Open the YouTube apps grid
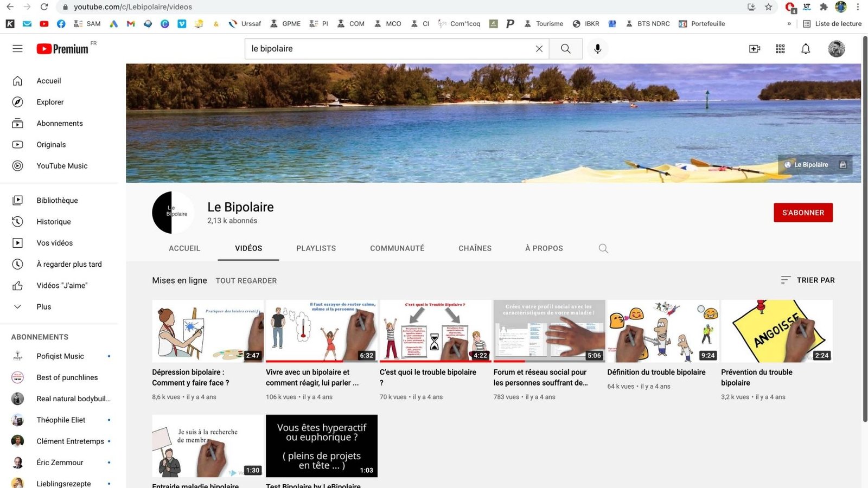Screen dimensions: 868x488 pos(780,49)
